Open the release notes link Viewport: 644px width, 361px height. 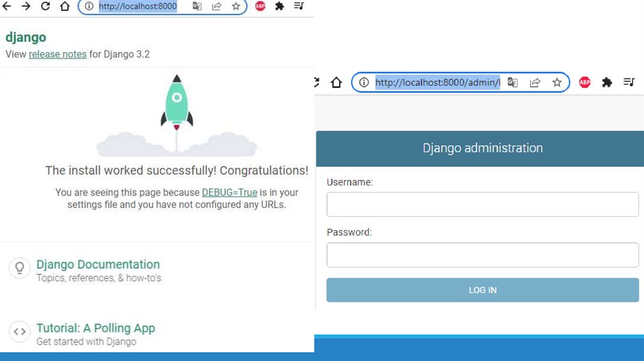click(x=57, y=54)
